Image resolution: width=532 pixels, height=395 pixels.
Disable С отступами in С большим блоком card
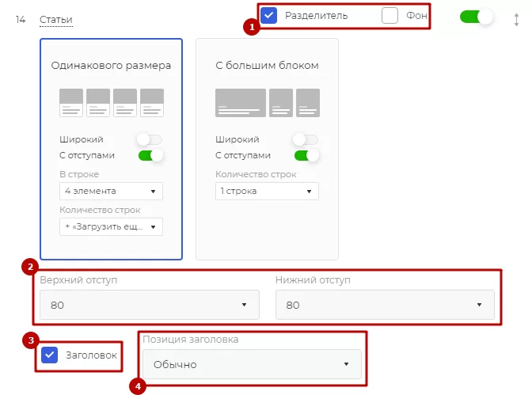pos(306,155)
